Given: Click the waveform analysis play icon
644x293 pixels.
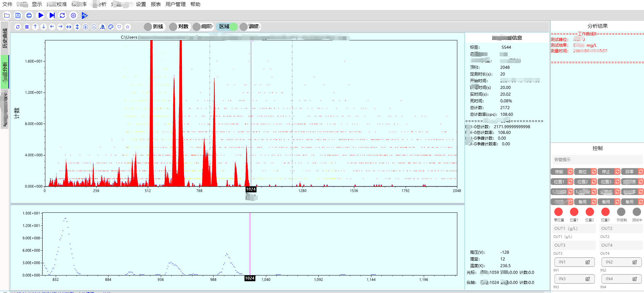Looking at the screenshot, I should point(85,15).
